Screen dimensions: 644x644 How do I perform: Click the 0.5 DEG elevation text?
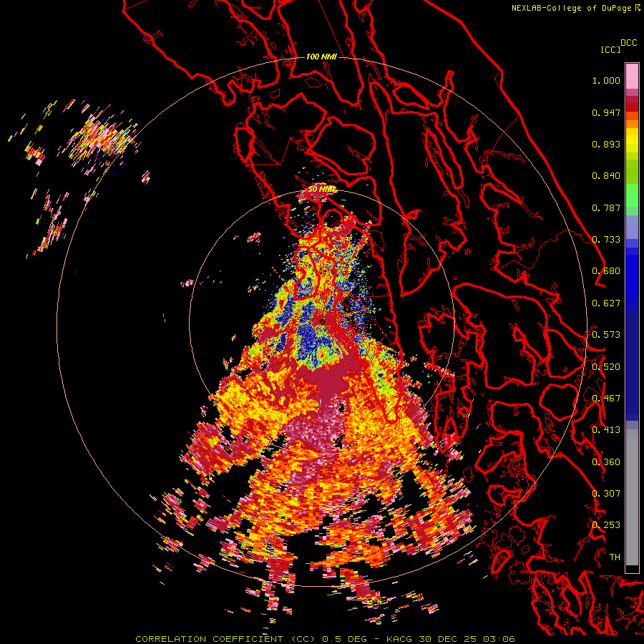pos(344,639)
